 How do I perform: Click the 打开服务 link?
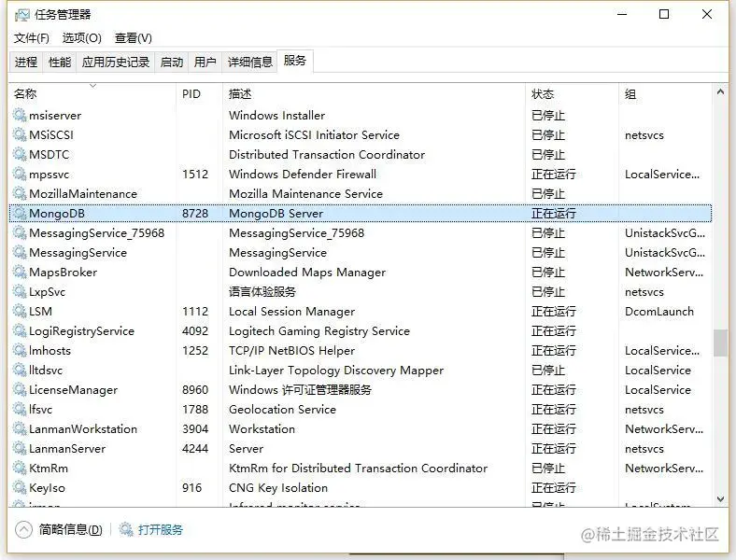(160, 529)
